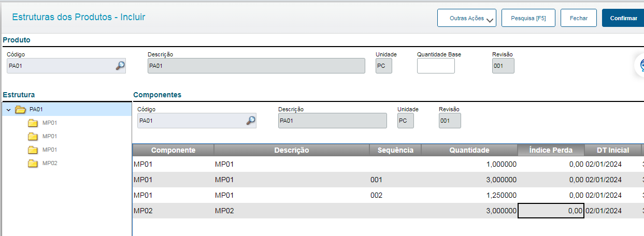
Task: Click DT Inicial date in MP02 row
Action: [613, 211]
